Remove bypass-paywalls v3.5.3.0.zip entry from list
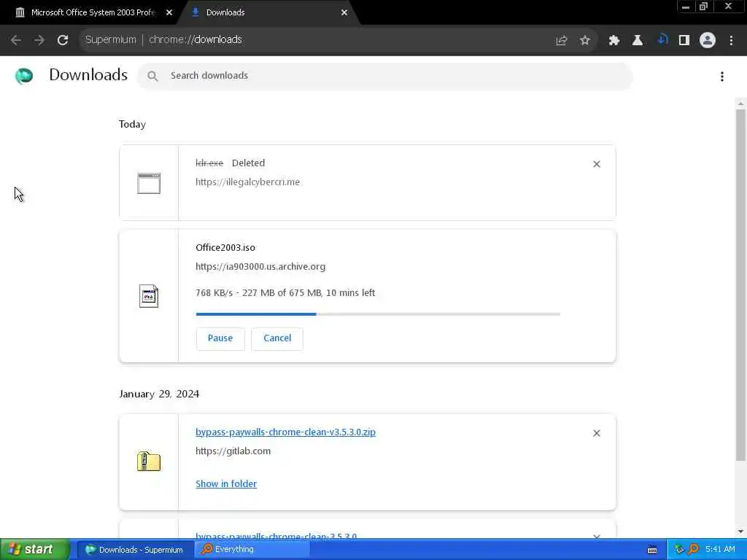Viewport: 747px width, 560px height. point(597,433)
